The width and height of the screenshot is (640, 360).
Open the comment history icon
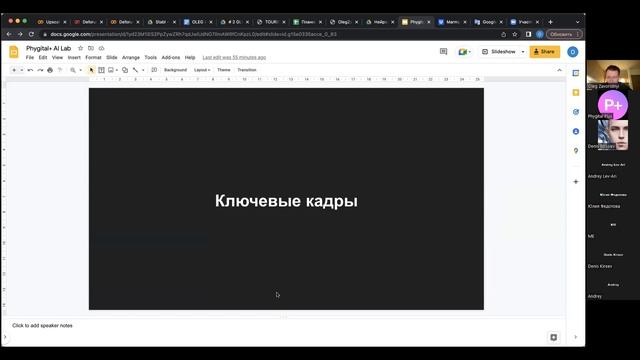tap(443, 52)
